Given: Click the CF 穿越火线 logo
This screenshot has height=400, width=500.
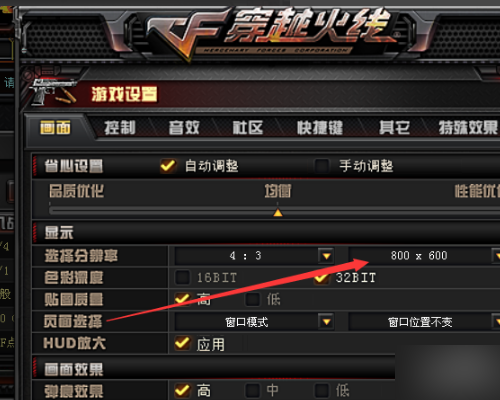Looking at the screenshot, I should click(x=272, y=33).
